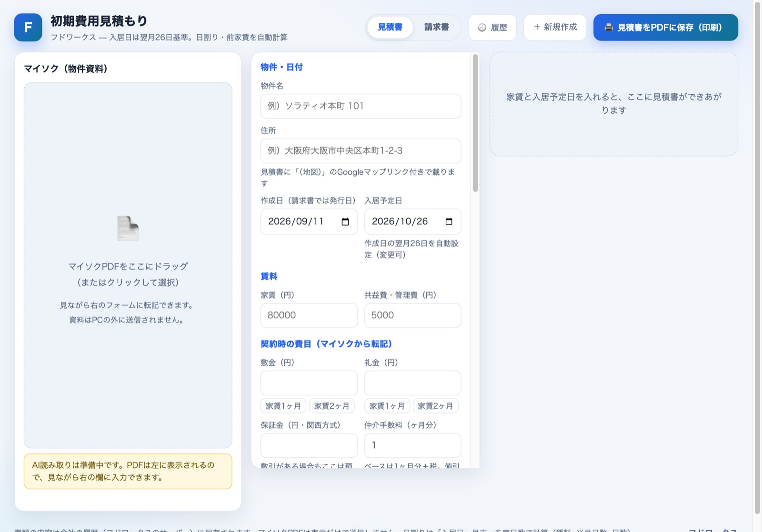
Task: Focus the 敷金（円）input
Action: click(309, 383)
